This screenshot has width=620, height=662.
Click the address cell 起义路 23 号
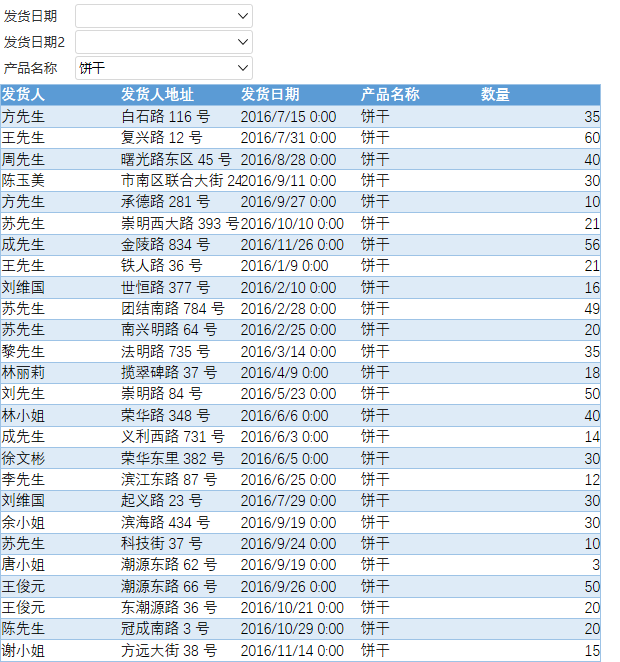(162, 501)
